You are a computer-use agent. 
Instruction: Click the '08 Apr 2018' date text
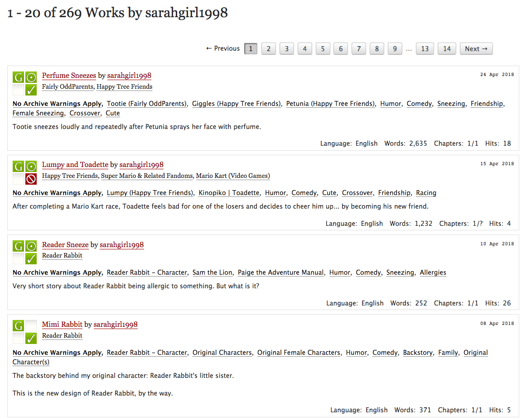tap(497, 324)
